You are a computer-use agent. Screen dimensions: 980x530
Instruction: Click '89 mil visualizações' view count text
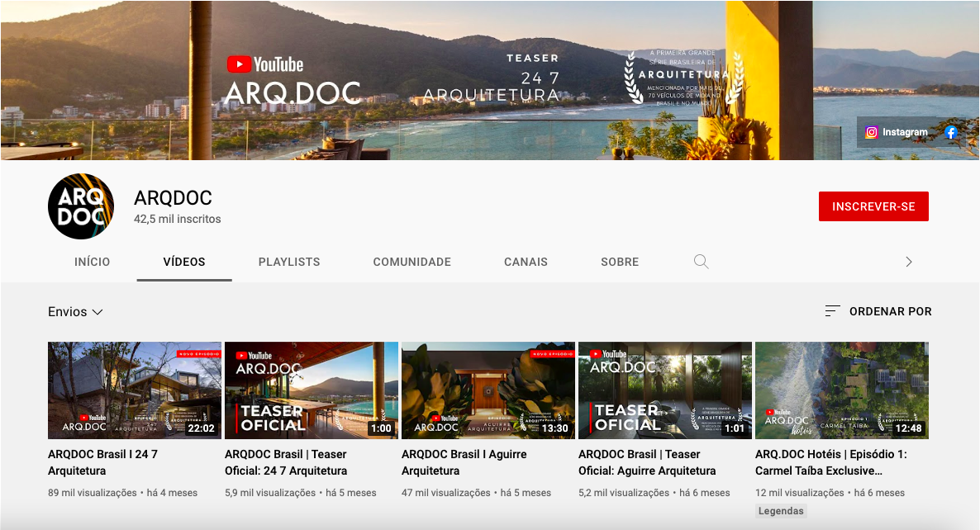[x=93, y=493]
